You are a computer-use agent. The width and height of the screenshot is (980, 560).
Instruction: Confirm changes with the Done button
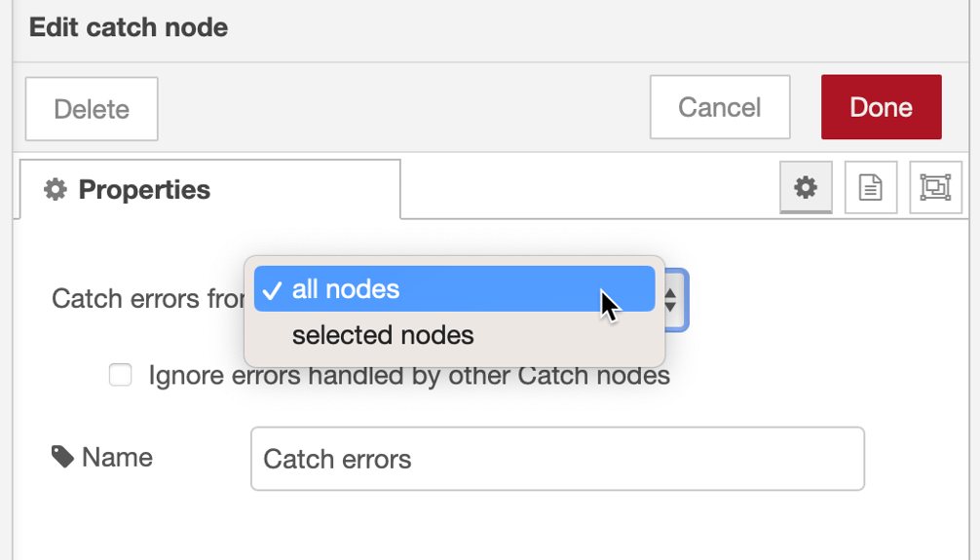tap(882, 107)
